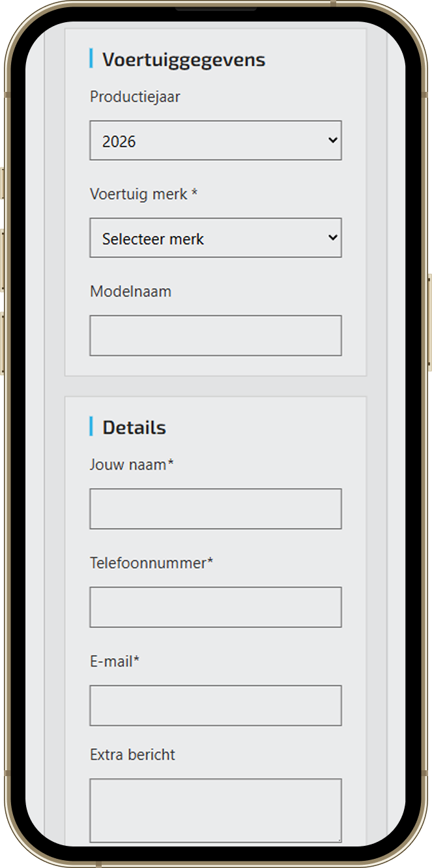Click the blue accent bar beside Details

pyautogui.click(x=91, y=426)
